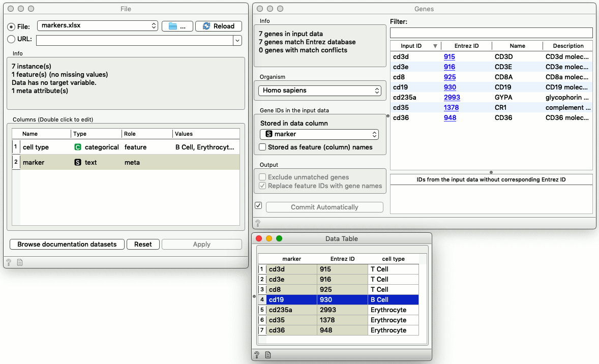Click categorical type cell for cell type
599x364 pixels.
[97, 147]
